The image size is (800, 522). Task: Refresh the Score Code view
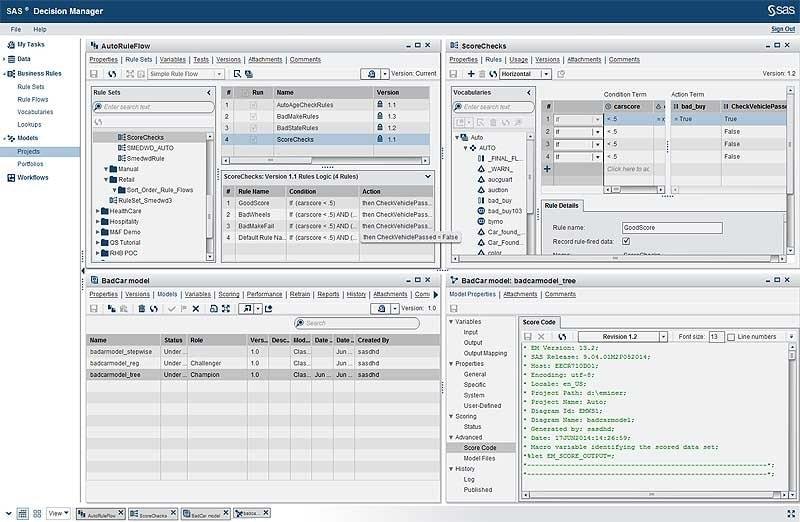coord(562,337)
